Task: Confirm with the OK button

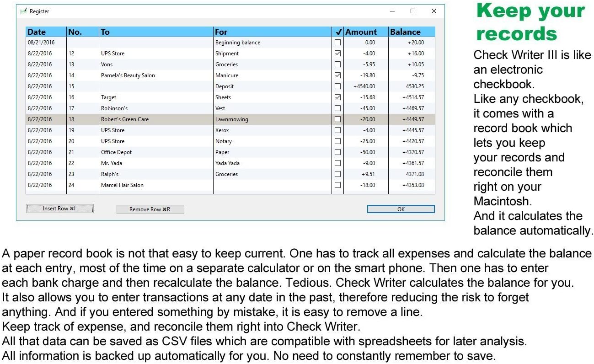Action: (401, 209)
